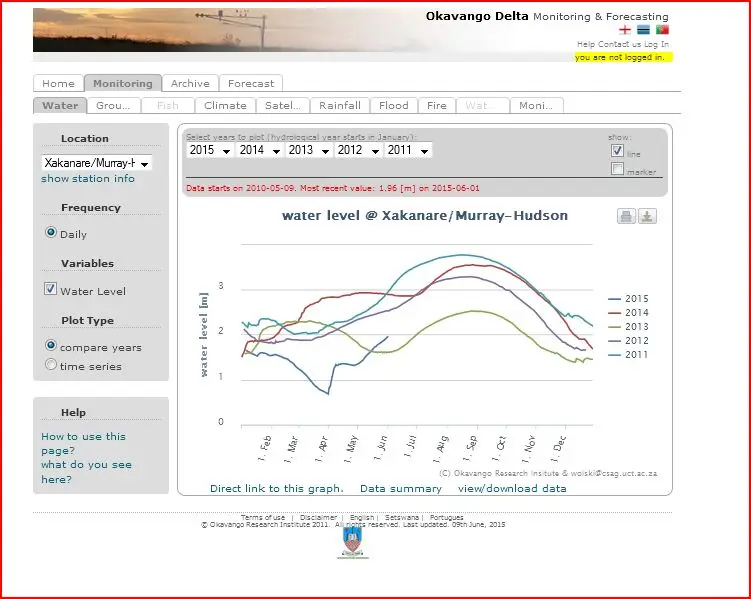Select the Daily frequency radio button
The width and height of the screenshot is (751, 599).
coord(51,232)
